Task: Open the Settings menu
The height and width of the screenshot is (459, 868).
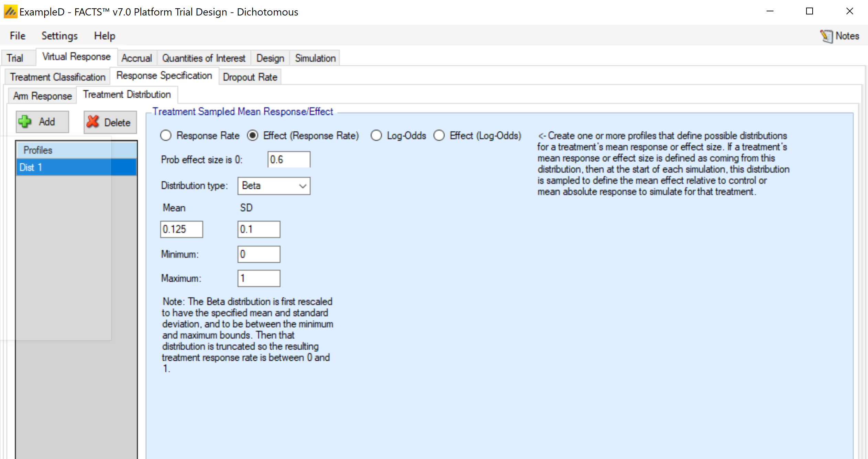Action: pyautogui.click(x=59, y=36)
